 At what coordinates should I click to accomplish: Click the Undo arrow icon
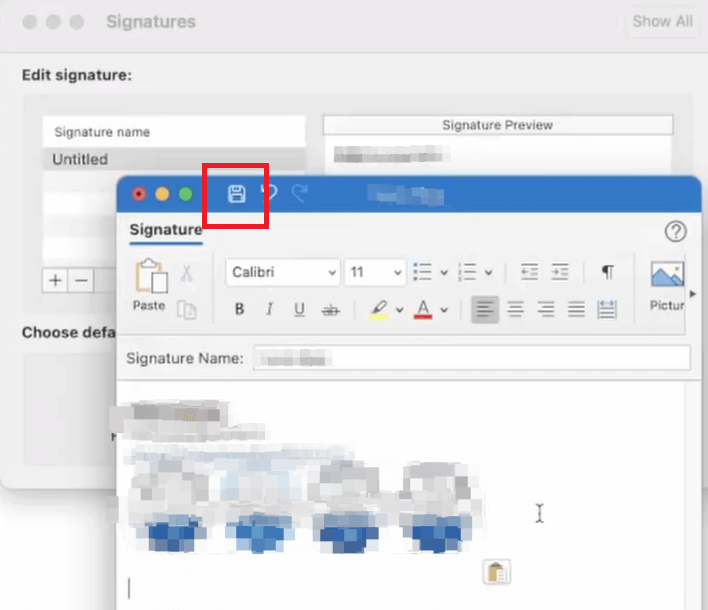tap(268, 194)
